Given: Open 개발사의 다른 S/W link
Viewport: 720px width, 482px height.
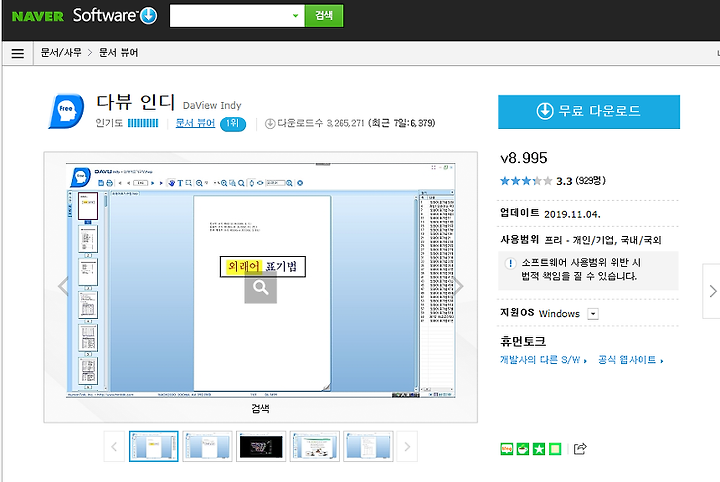Looking at the screenshot, I should click(543, 360).
